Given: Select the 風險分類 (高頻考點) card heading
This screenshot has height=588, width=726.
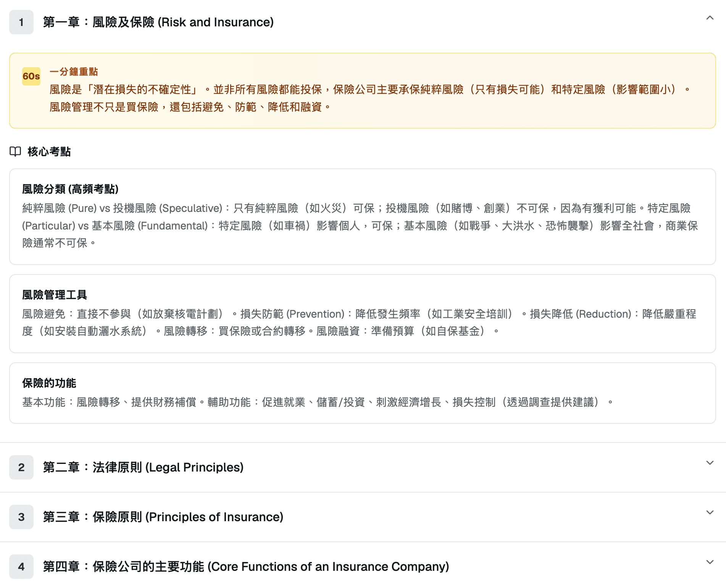Looking at the screenshot, I should pyautogui.click(x=70, y=189).
